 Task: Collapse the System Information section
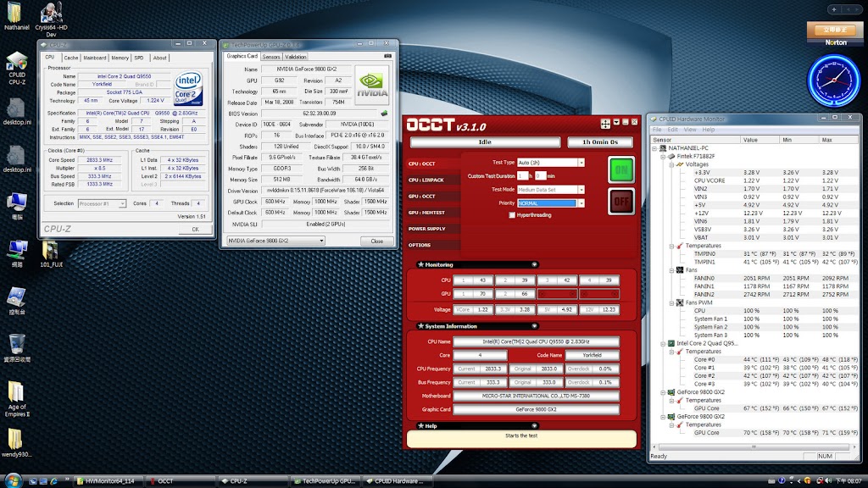pyautogui.click(x=534, y=326)
